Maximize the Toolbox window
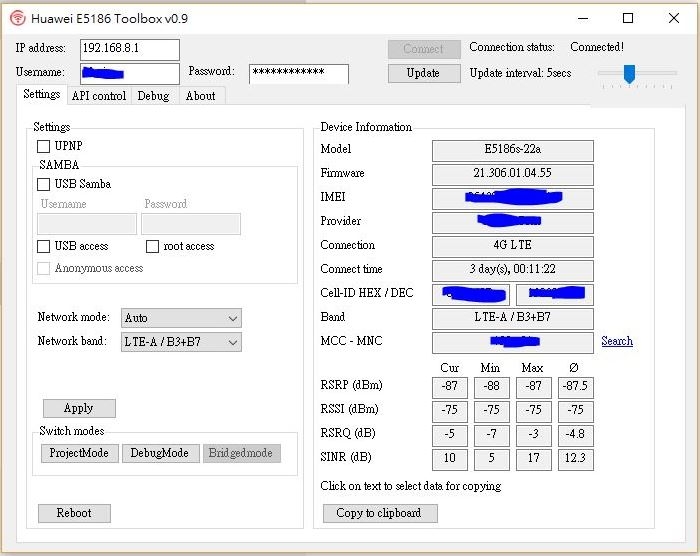The width and height of the screenshot is (700, 556). [628, 18]
